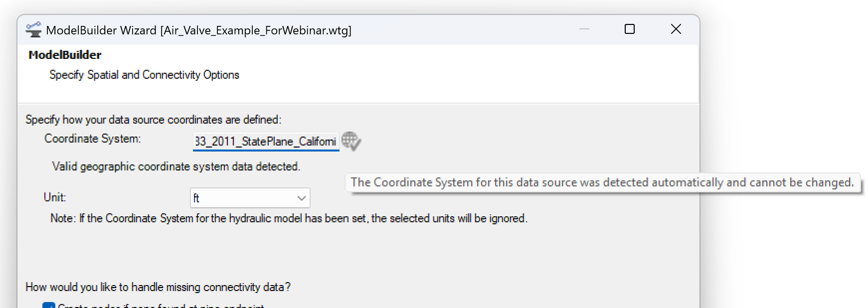Click the coordinate system detected automatically tooltip

602,182
